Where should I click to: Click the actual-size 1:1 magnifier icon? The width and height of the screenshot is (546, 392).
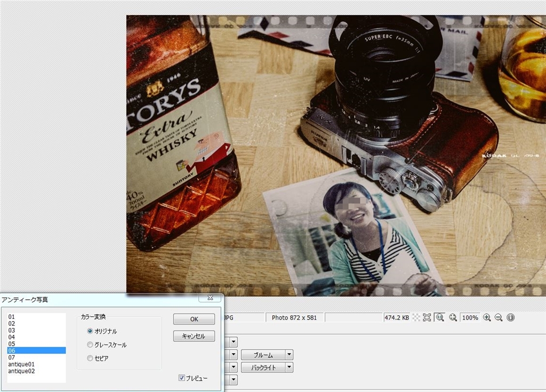(440, 317)
